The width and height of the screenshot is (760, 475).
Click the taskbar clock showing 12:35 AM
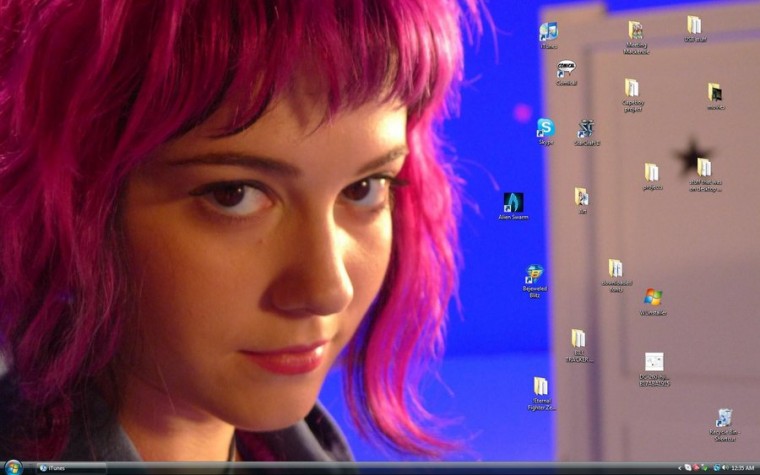click(743, 468)
